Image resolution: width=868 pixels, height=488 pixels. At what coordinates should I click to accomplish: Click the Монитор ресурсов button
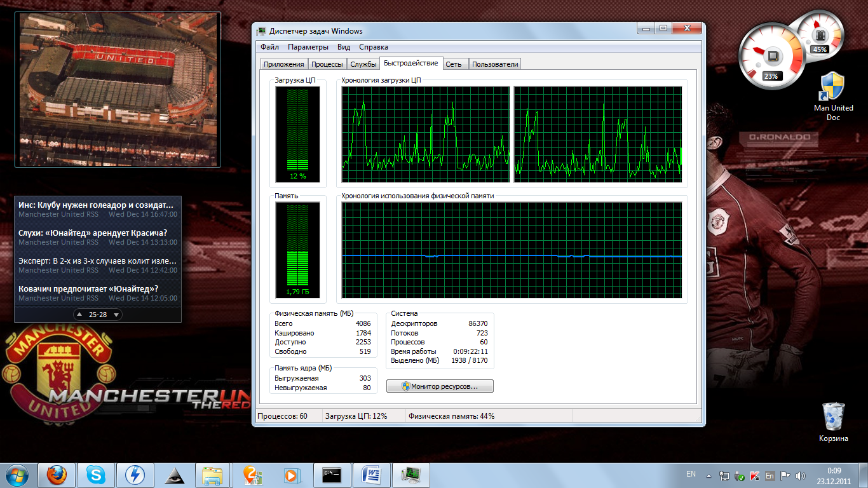click(x=440, y=386)
